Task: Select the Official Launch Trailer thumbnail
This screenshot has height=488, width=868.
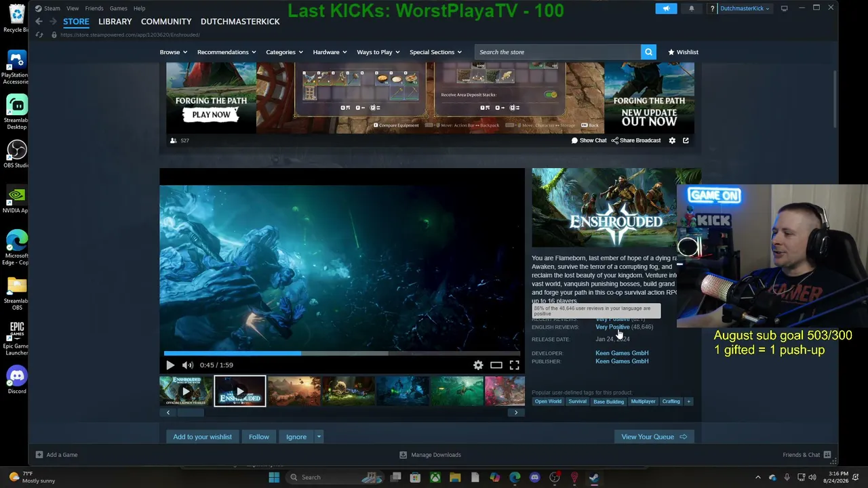Action: coord(186,391)
